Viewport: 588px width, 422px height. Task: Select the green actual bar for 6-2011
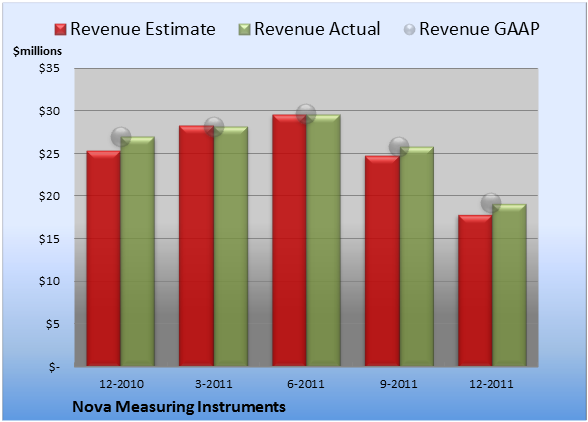[x=323, y=240]
